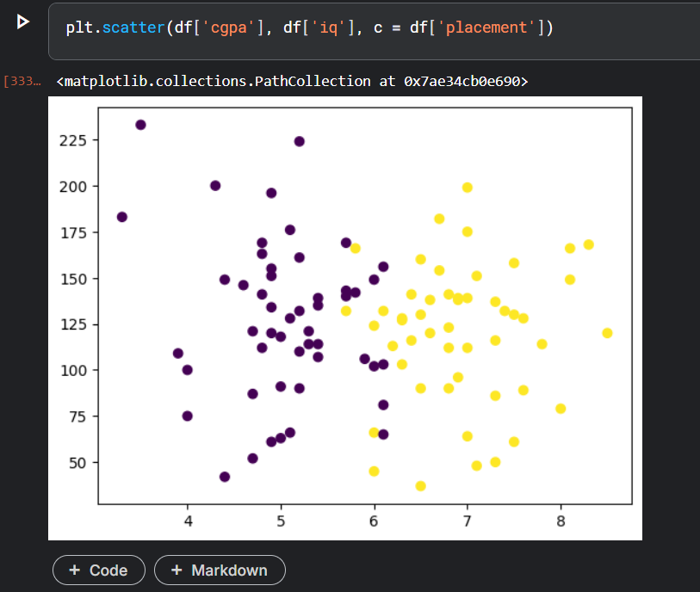The height and width of the screenshot is (592, 700).
Task: Run the plt.scatter code cell
Action: click(x=22, y=22)
